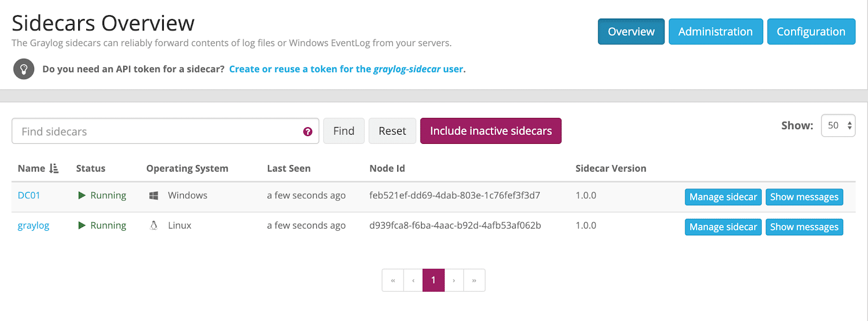Select the Overview tab
Screen dimensions: 868x321
click(x=631, y=32)
